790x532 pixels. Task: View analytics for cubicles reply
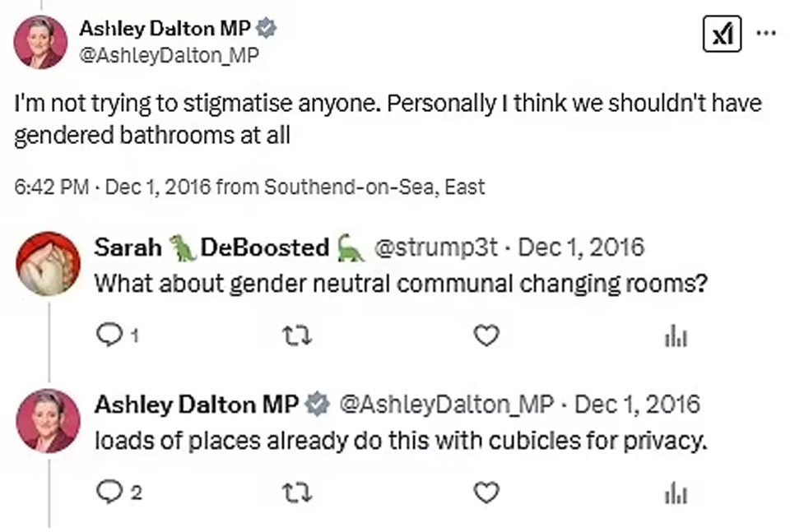tap(676, 492)
